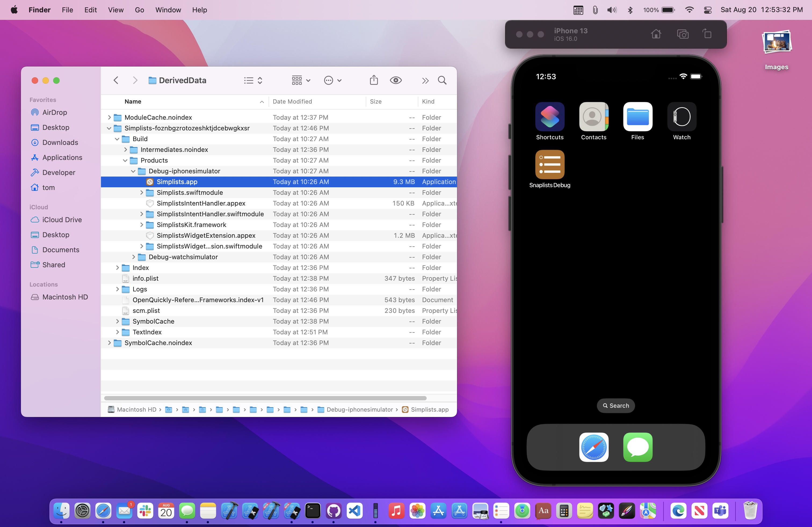Screen dimensions: 812x527
Task: Open Shortcuts app in iPhone simulator
Action: (x=550, y=116)
